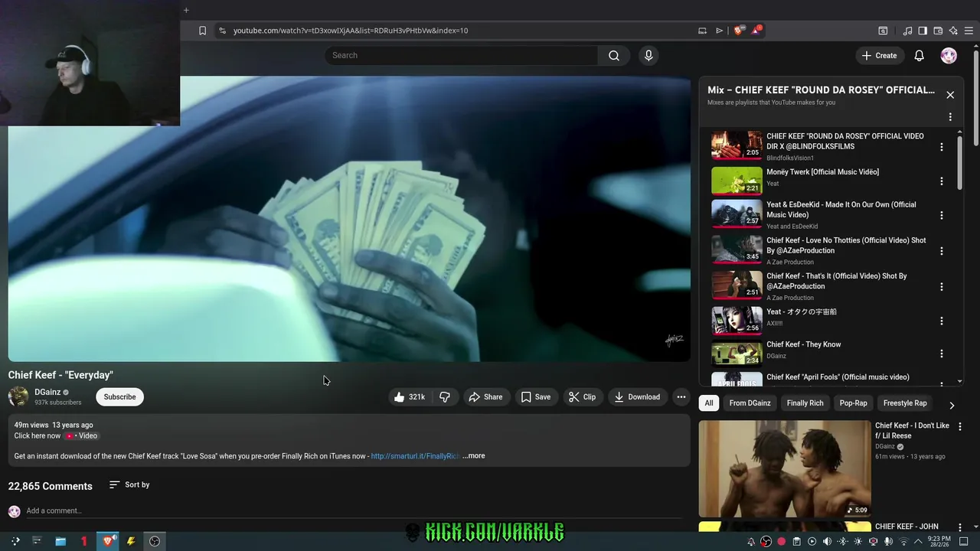The height and width of the screenshot is (551, 980).
Task: Open options for That's It playlist item
Action: click(942, 286)
